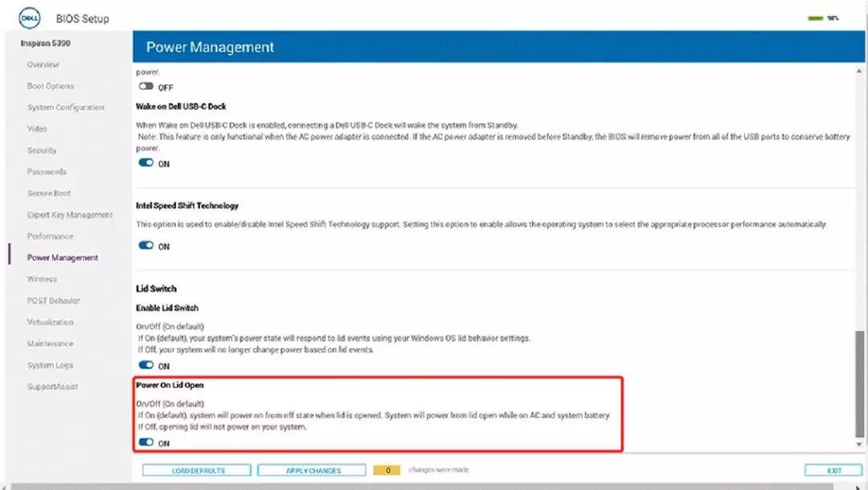
Task: Click the Power Management page header
Action: (210, 47)
